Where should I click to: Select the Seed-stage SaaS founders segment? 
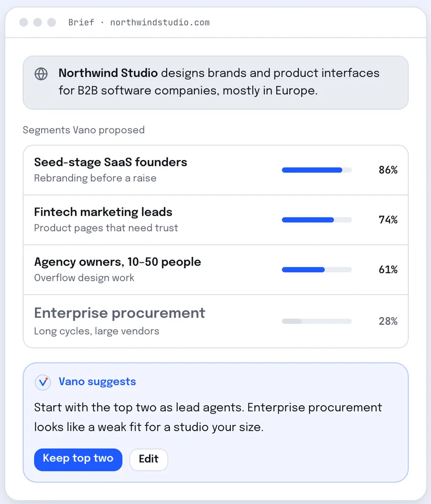coord(215,170)
